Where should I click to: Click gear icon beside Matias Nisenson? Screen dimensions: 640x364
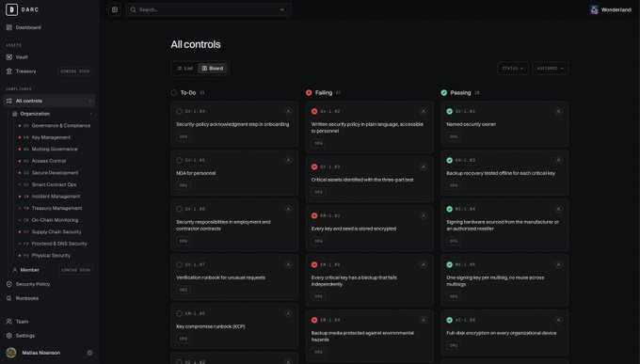point(89,353)
